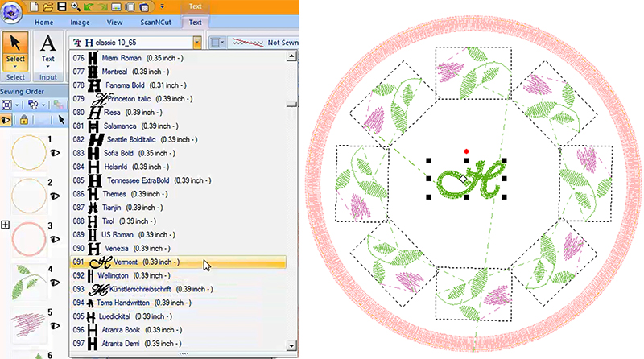Click the application flower logo button

click(14, 14)
